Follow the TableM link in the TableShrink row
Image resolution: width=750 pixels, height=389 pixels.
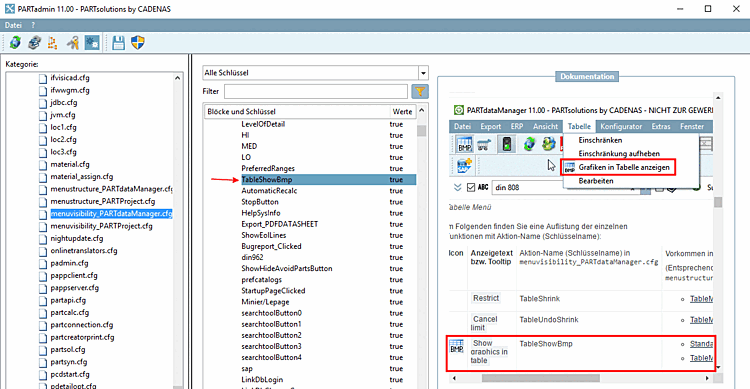(701, 299)
